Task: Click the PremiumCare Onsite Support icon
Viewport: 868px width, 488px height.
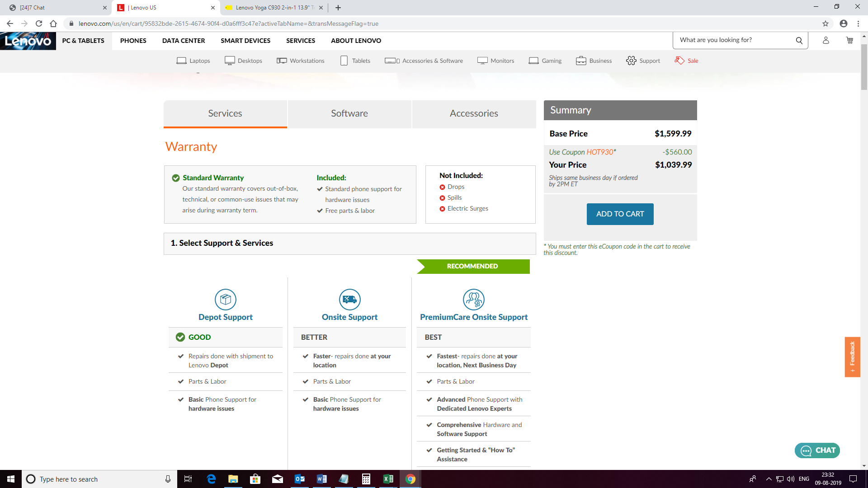Action: (473, 299)
